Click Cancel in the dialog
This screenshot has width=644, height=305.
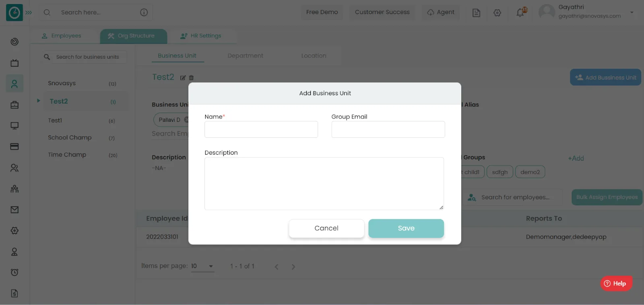(326, 228)
